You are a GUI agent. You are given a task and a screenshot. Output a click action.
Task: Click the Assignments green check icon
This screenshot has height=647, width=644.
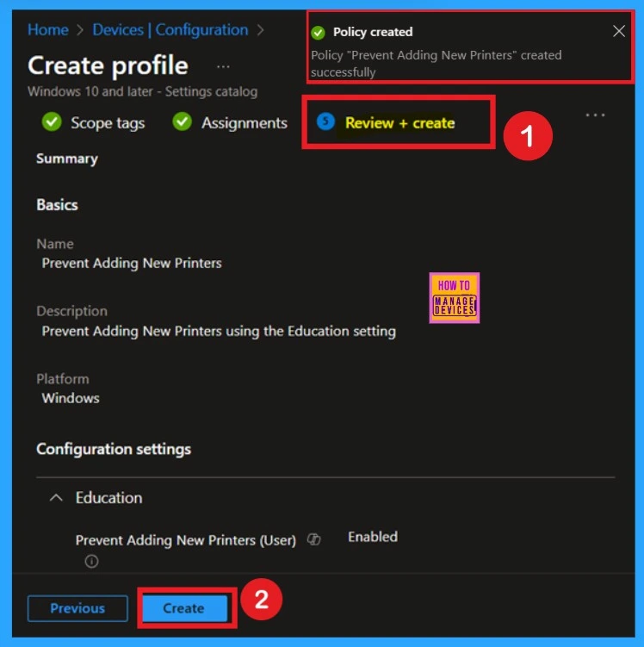182,121
